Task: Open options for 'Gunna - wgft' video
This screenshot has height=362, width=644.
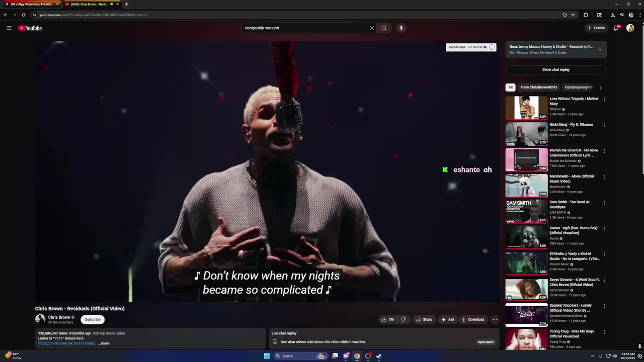Action: [605, 229]
